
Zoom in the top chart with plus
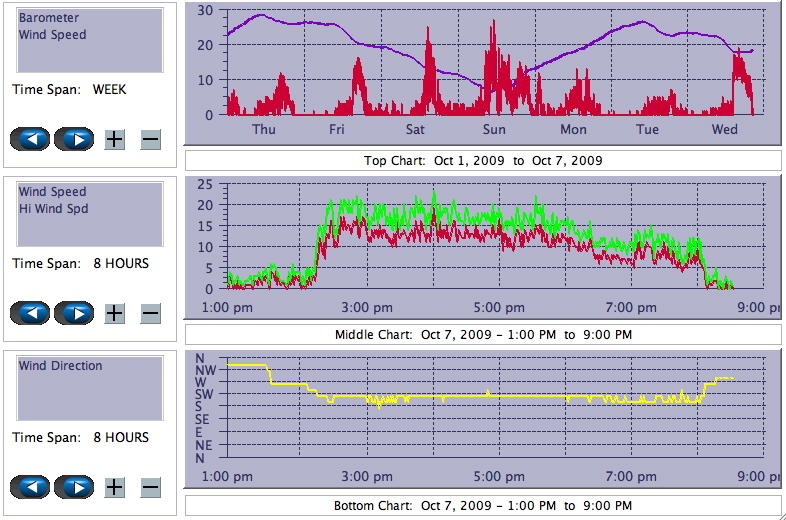[115, 139]
